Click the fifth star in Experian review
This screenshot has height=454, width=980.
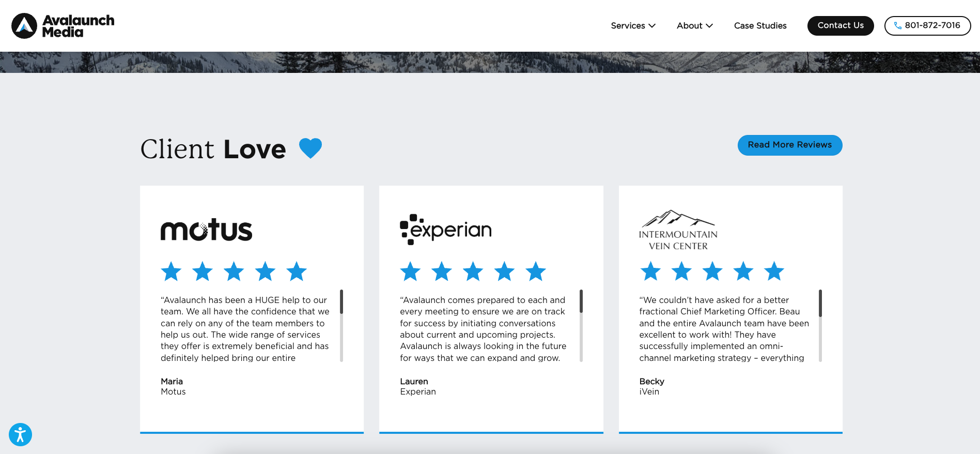(536, 271)
